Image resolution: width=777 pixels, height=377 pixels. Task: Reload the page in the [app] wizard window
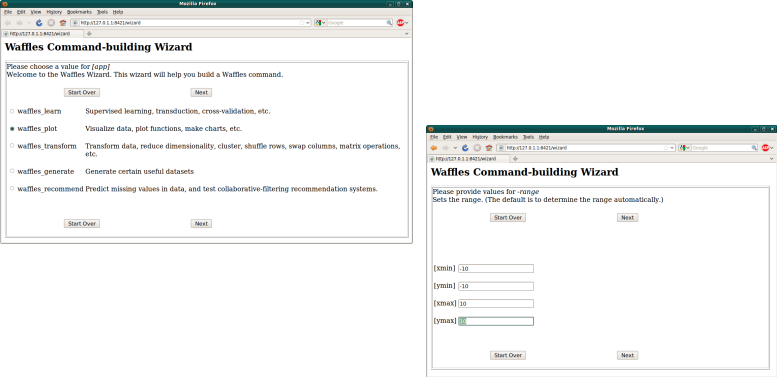pyautogui.click(x=39, y=23)
